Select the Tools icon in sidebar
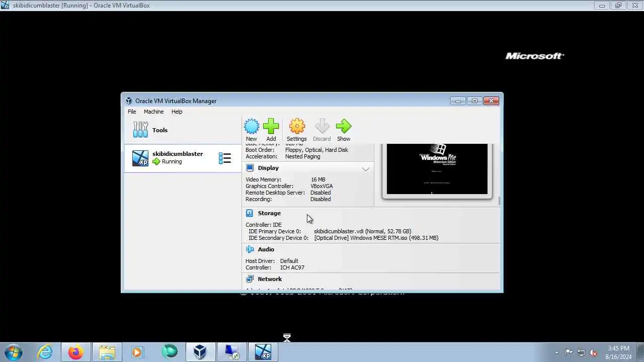644x362 pixels. coord(140,130)
